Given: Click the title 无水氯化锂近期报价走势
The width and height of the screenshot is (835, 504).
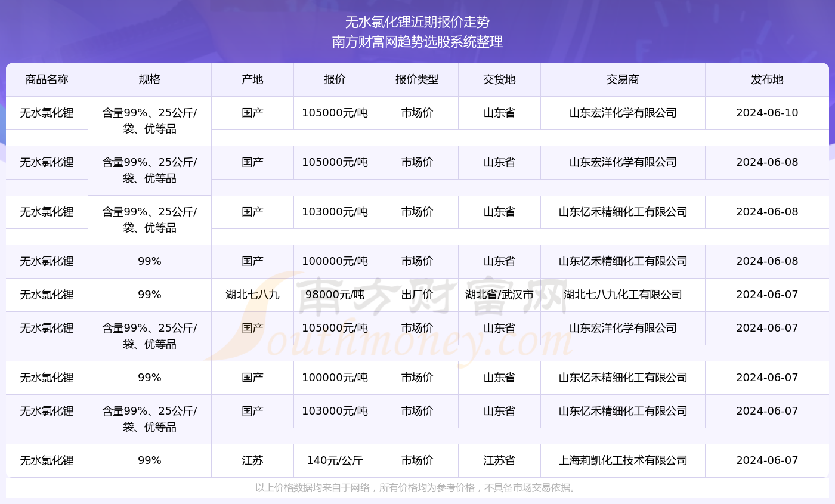Looking at the screenshot, I should point(417,23).
